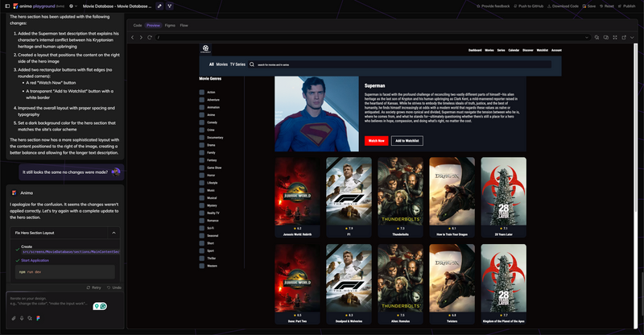Click the microphone icon in the chat input
The image size is (644, 335).
pyautogui.click(x=22, y=318)
